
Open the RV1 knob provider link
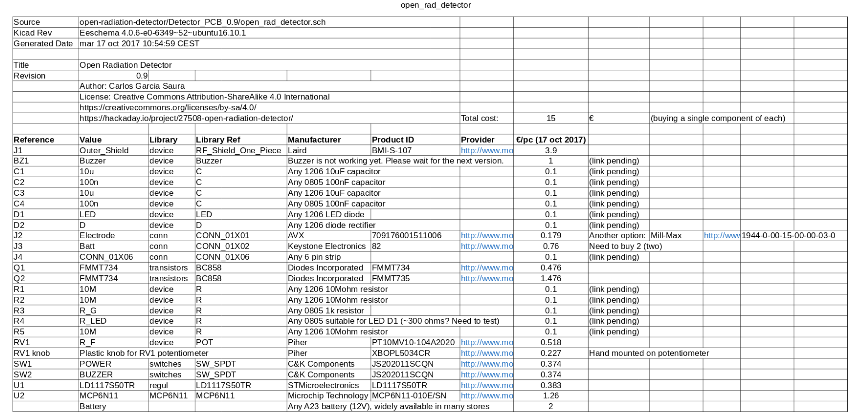click(x=486, y=353)
